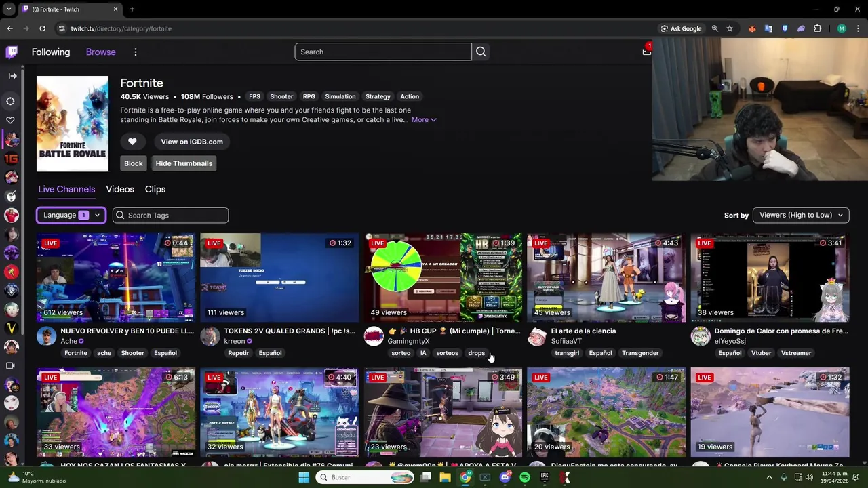Open krreon channel name link
The image size is (868, 488).
tap(235, 341)
